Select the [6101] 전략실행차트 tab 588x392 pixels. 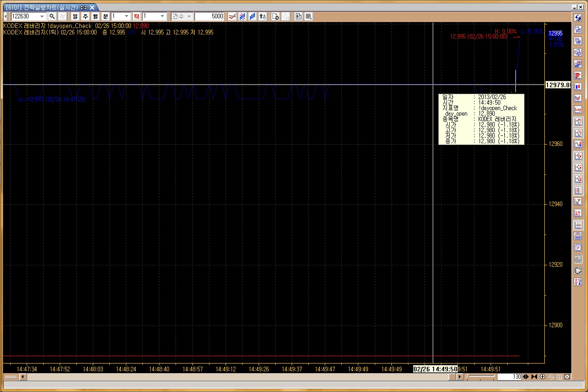point(41,7)
